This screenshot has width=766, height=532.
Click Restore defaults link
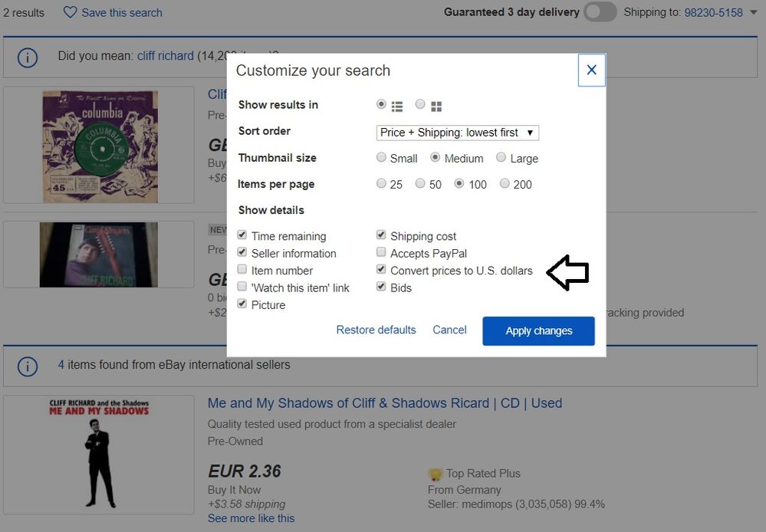(x=376, y=330)
